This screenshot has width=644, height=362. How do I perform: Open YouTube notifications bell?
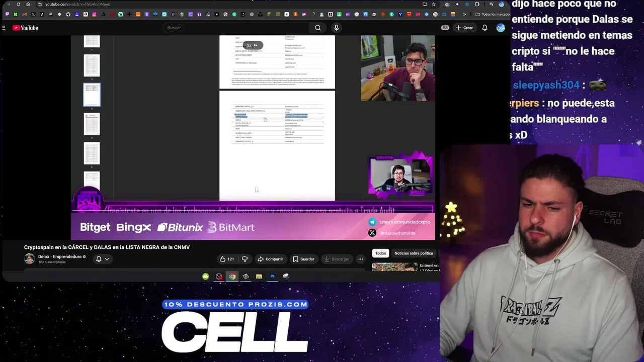pyautogui.click(x=485, y=28)
